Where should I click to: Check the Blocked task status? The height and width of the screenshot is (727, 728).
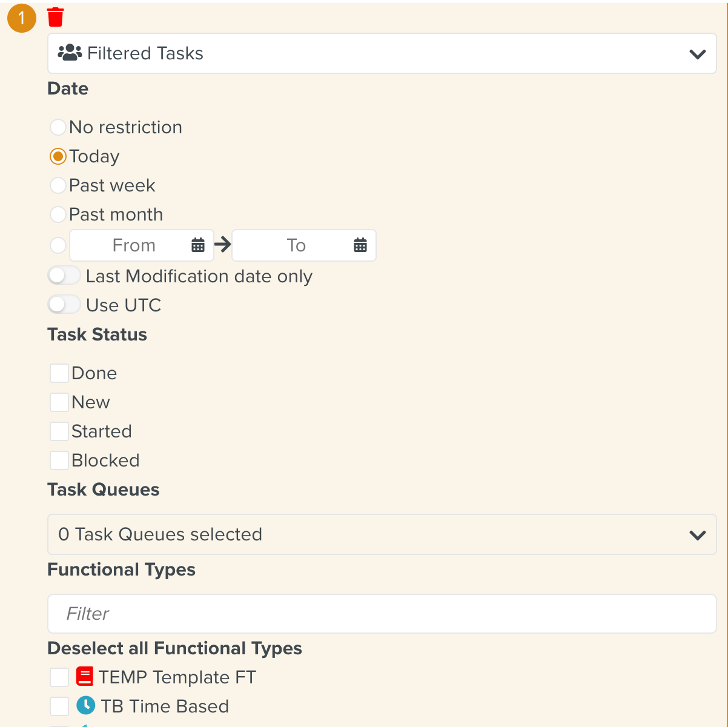point(59,460)
